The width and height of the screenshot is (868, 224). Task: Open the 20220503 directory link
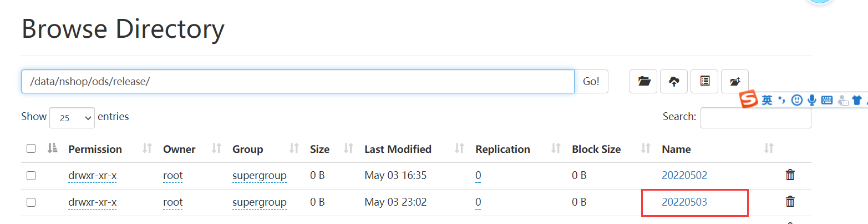(684, 202)
